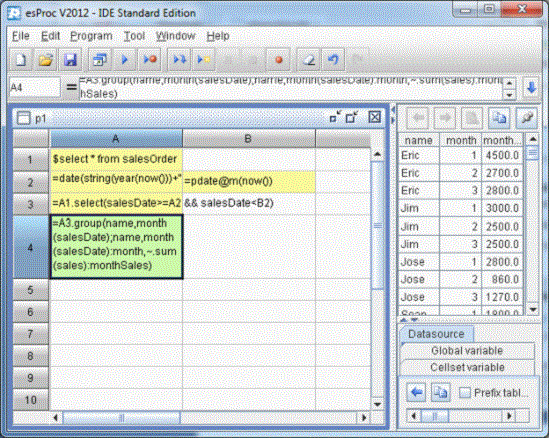This screenshot has width=550, height=439.
Task: Click the debug run icon with red dot
Action: tap(150, 60)
